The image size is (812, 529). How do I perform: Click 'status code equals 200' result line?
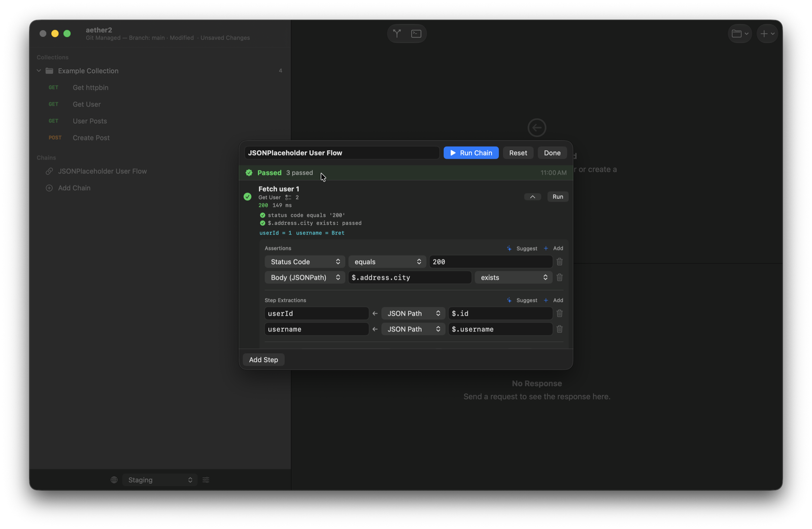(306, 215)
